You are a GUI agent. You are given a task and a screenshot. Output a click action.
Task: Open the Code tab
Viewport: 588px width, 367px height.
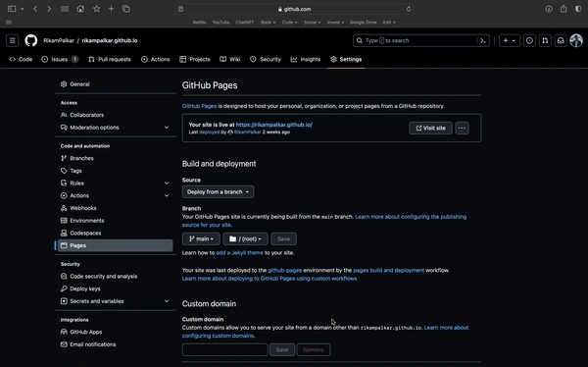(21, 59)
